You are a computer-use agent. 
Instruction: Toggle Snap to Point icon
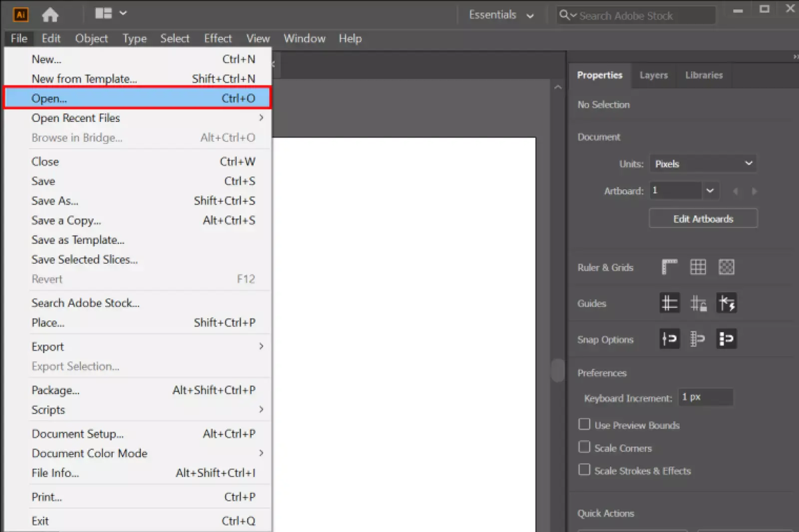(669, 339)
